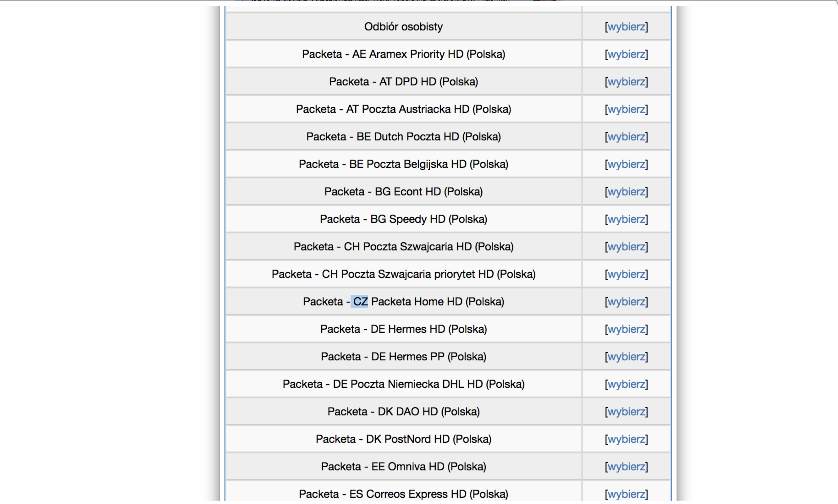
Task: Select wybierz for Packeta BG Speedy HD
Action: tap(626, 219)
